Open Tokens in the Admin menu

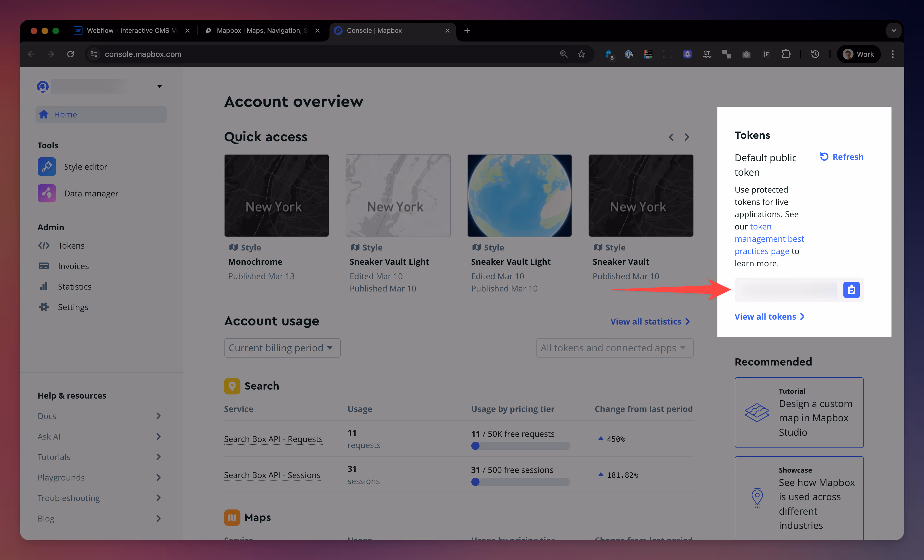71,246
